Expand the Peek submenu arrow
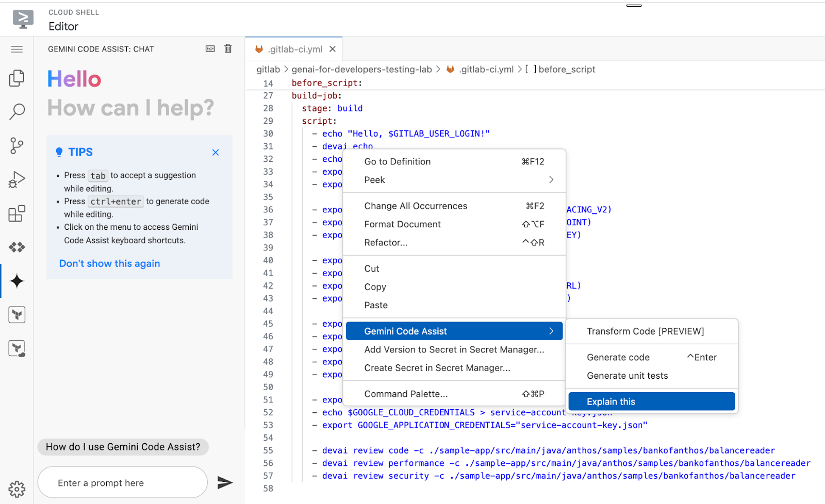The height and width of the screenshot is (504, 825). (551, 180)
